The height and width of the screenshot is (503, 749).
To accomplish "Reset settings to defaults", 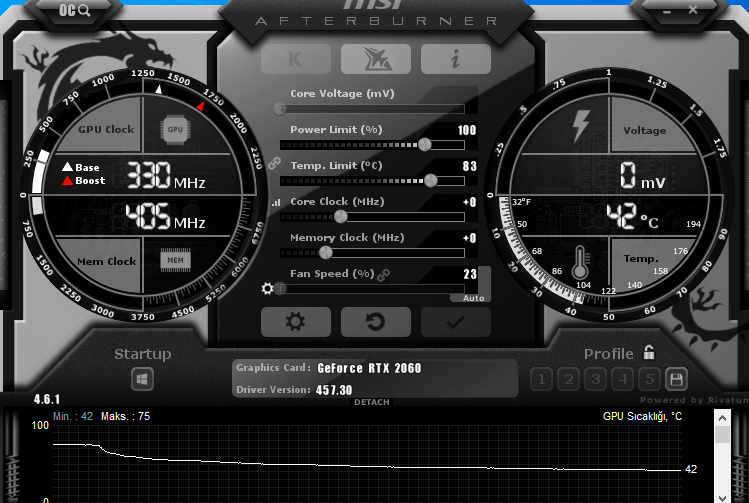I will pos(375,322).
